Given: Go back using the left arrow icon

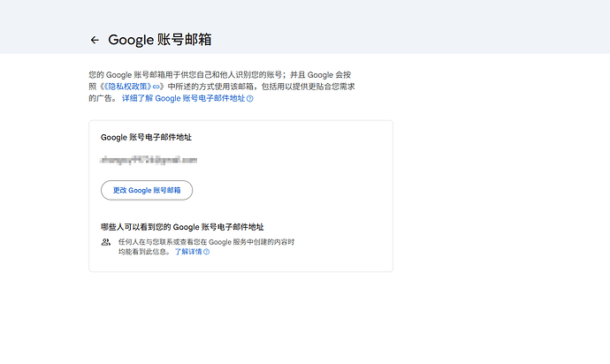Looking at the screenshot, I should [x=95, y=40].
